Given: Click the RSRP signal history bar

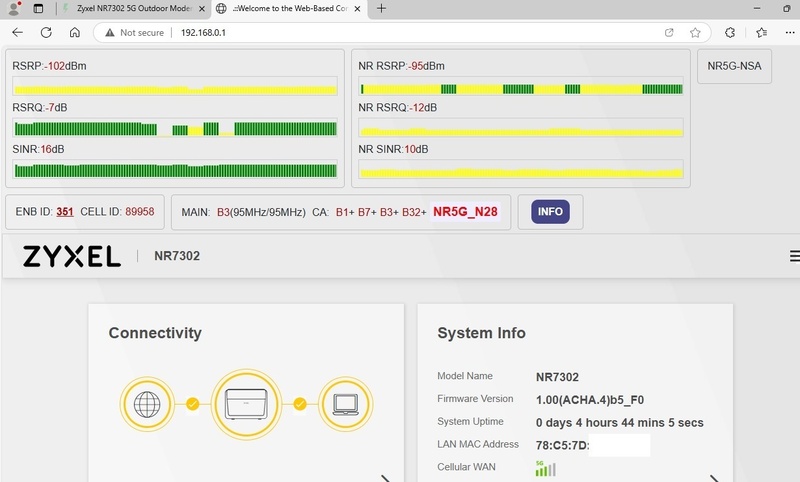Looking at the screenshot, I should (x=175, y=86).
